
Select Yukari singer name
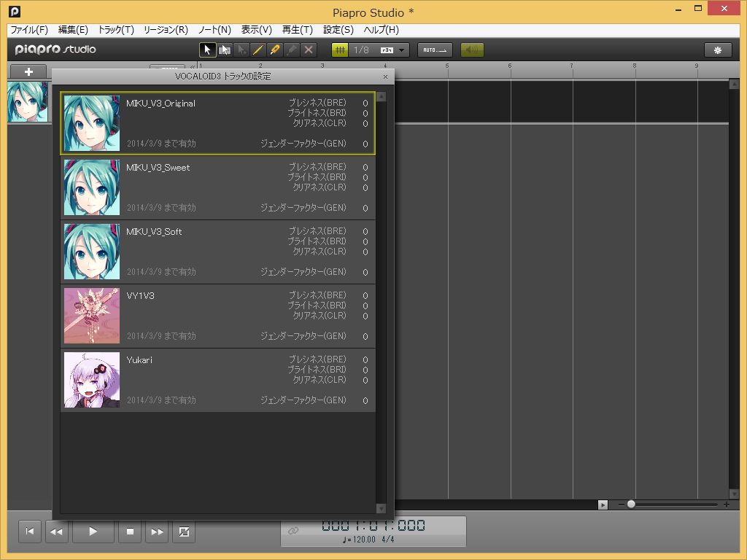click(139, 360)
